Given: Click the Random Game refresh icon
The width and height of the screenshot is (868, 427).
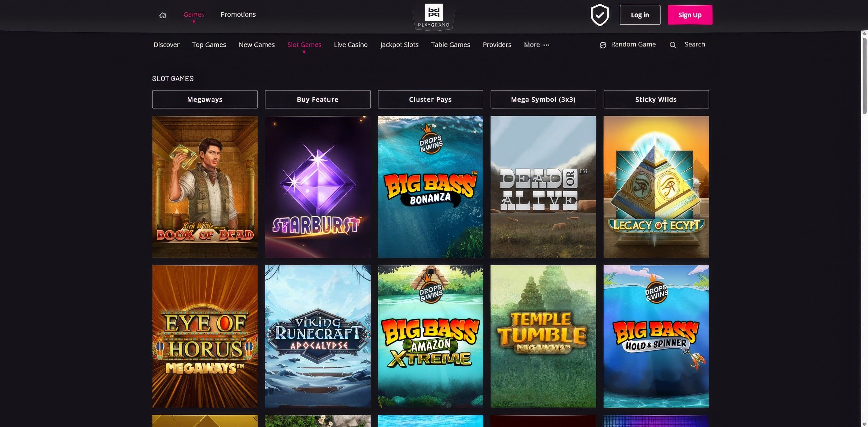Looking at the screenshot, I should 603,45.
